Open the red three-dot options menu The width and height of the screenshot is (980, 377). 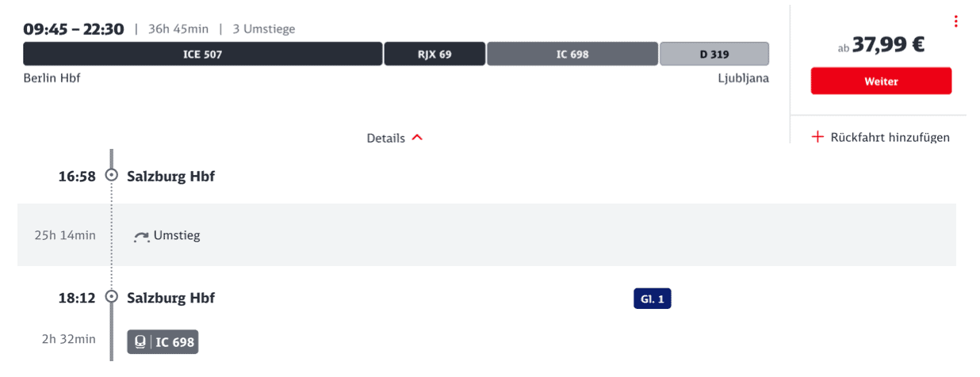pos(956,21)
